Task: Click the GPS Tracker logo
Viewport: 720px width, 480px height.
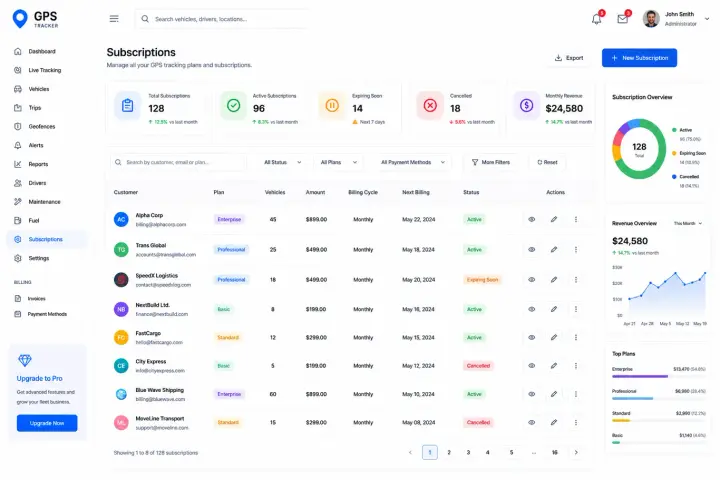Action: [x=36, y=19]
